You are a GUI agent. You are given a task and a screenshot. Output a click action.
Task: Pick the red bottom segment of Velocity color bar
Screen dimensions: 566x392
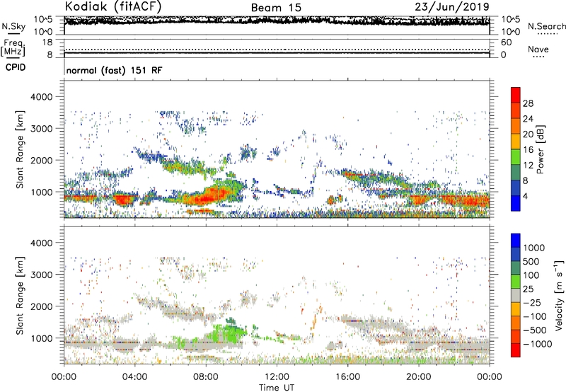point(516,350)
